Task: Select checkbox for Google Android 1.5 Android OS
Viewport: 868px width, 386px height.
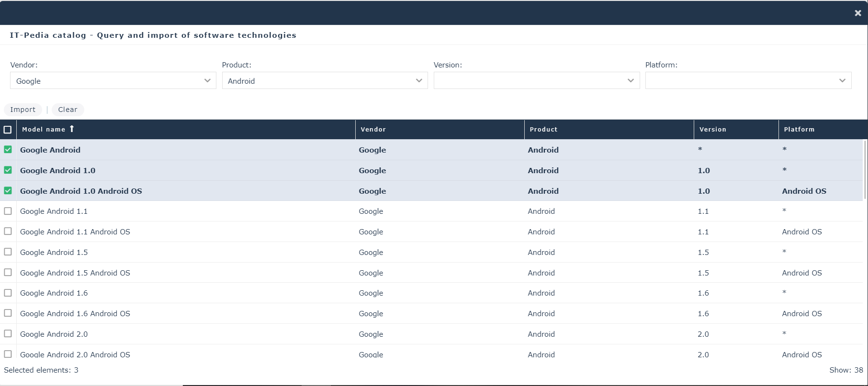Action: coord(8,273)
